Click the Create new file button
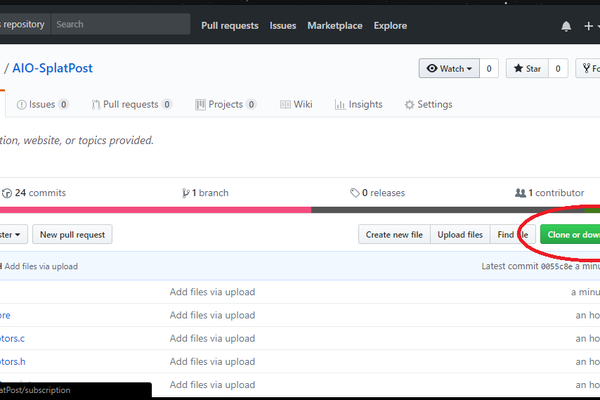The width and height of the screenshot is (600, 400). click(394, 234)
